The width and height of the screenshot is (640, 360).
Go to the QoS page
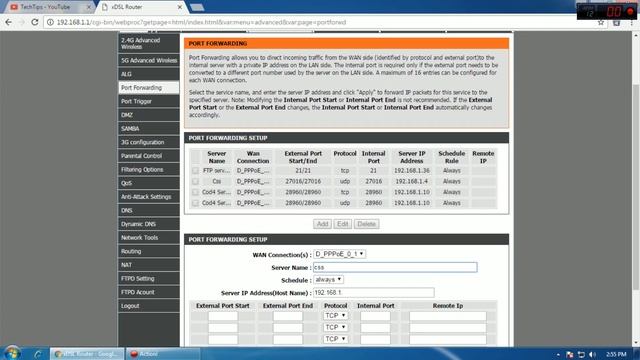click(x=149, y=183)
